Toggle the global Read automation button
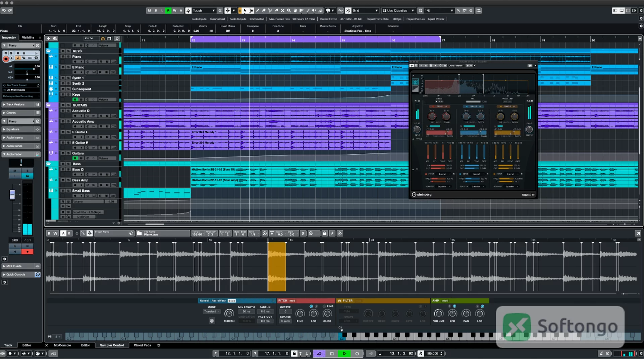 tap(168, 10)
